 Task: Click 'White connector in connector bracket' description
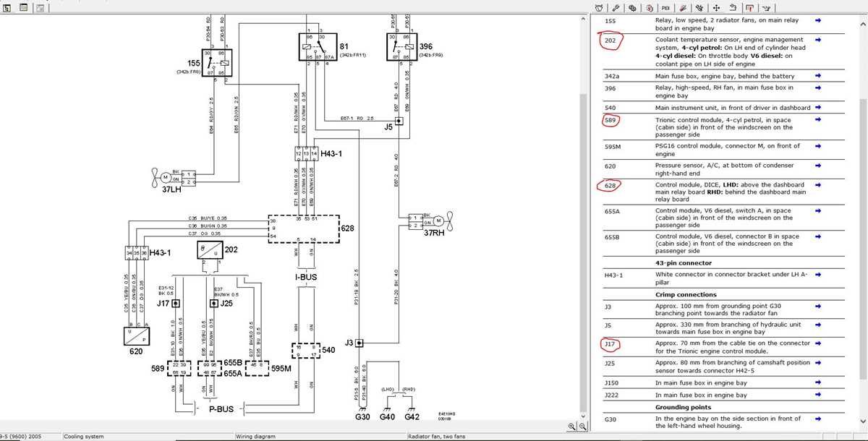[x=731, y=278]
